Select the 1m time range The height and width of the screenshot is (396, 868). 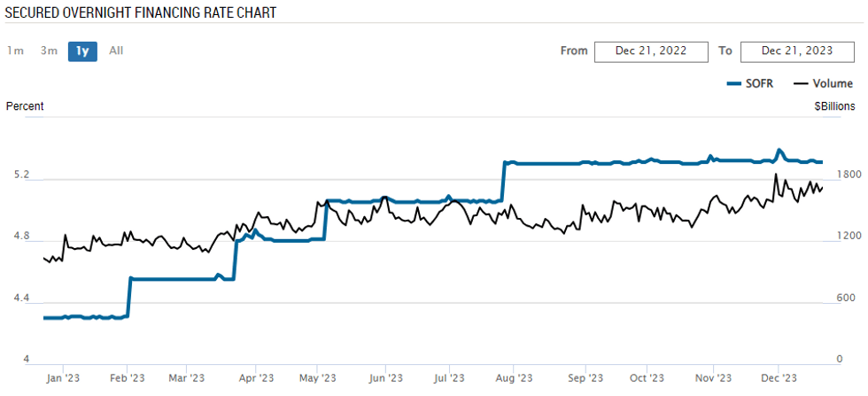(x=15, y=50)
